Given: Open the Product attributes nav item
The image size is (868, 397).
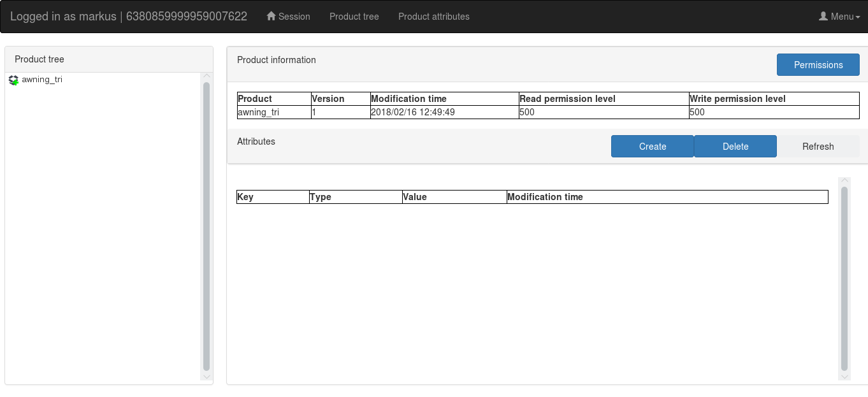Looking at the screenshot, I should click(434, 17).
